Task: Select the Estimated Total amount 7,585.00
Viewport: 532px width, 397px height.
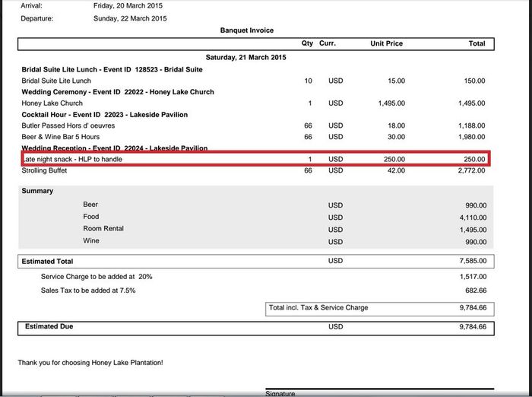Action: (470, 262)
